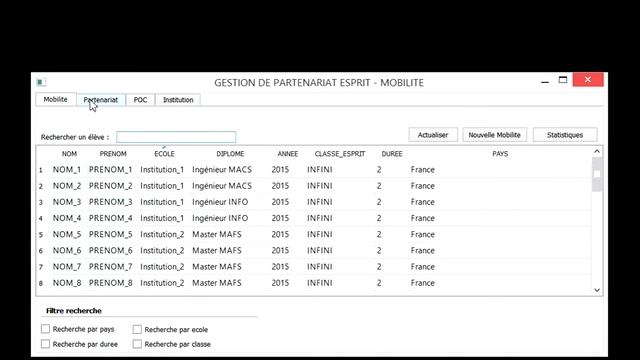Viewport: 640px width, 360px height.
Task: Sort by the NOM column header
Action: [x=69, y=154]
